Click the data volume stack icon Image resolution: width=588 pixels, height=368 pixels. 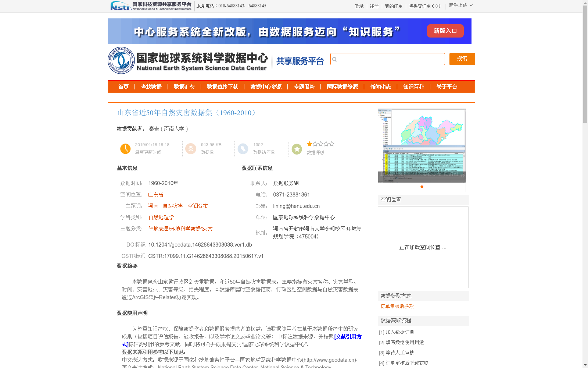[x=191, y=149]
